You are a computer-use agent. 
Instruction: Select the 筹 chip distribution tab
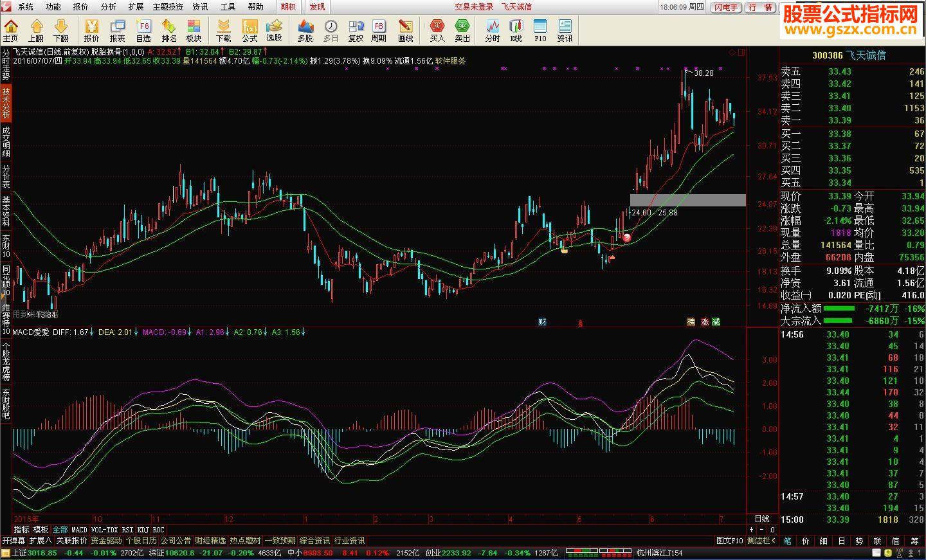(x=914, y=541)
